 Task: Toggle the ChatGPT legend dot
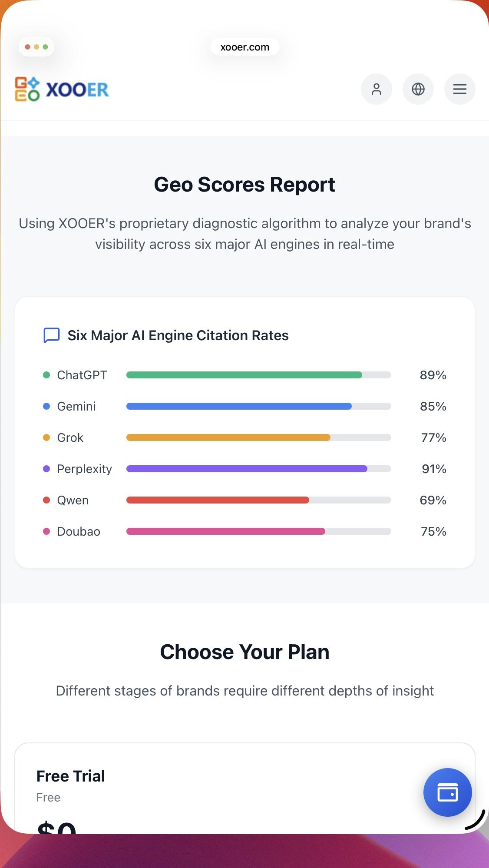[46, 374]
